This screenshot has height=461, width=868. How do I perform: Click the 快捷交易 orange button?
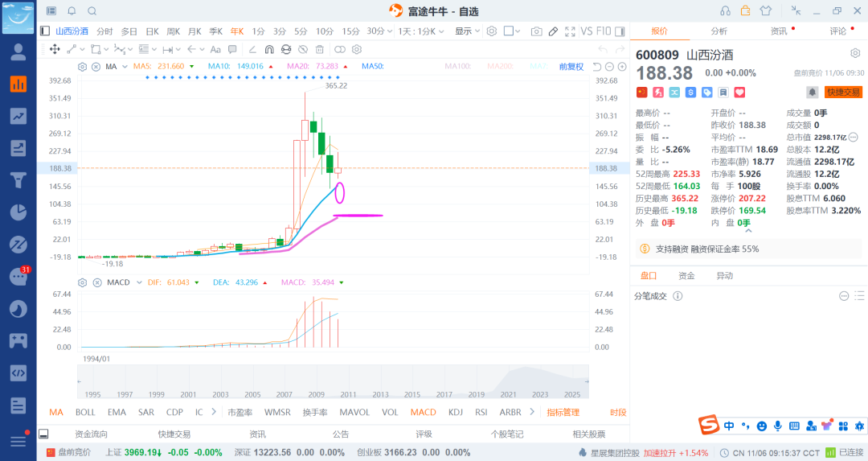pos(844,93)
